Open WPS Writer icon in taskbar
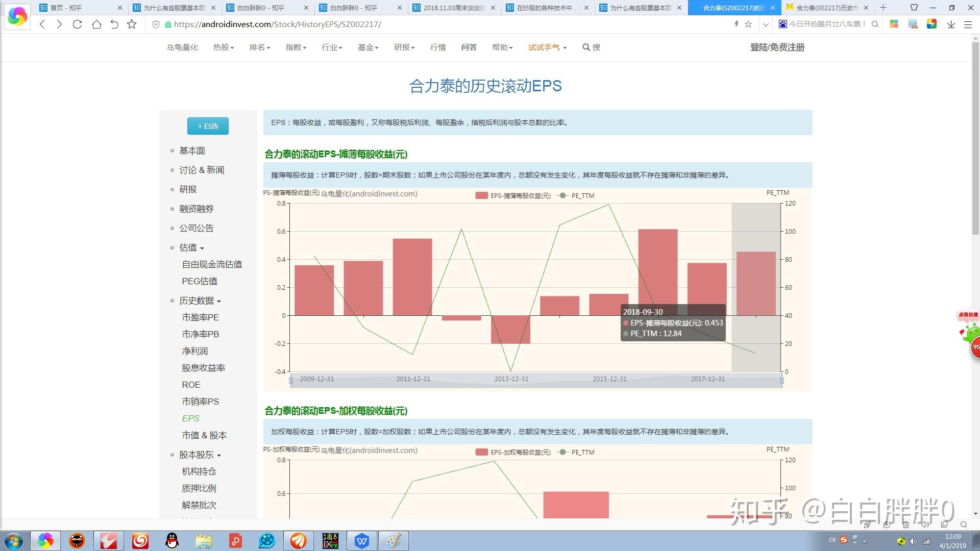 click(x=362, y=541)
